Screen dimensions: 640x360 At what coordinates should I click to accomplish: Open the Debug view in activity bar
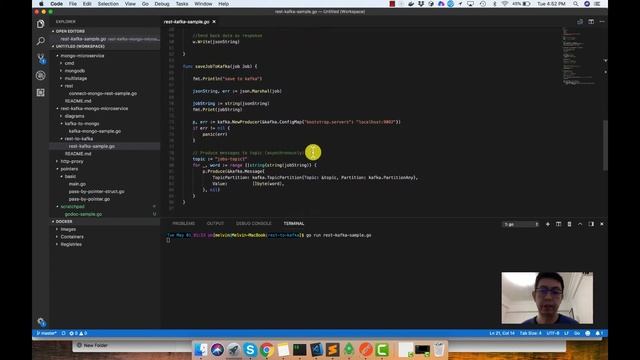tap(40, 76)
